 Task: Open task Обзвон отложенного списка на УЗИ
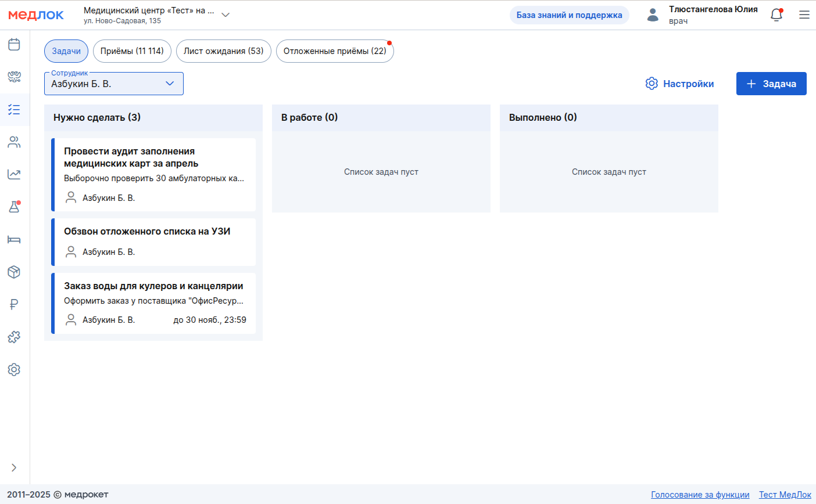(147, 231)
